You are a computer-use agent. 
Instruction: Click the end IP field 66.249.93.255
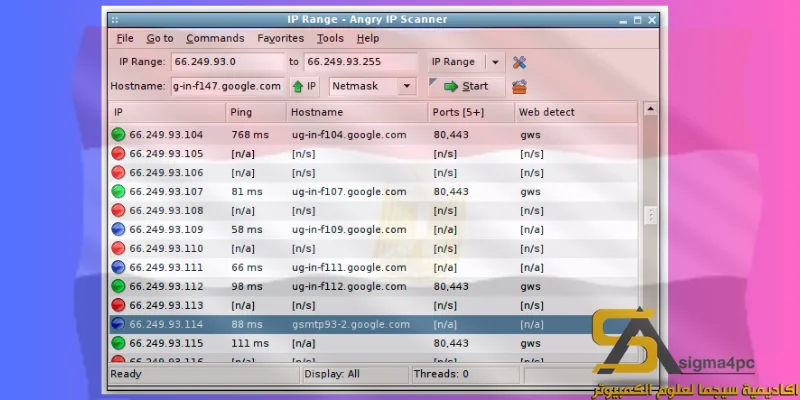[360, 62]
